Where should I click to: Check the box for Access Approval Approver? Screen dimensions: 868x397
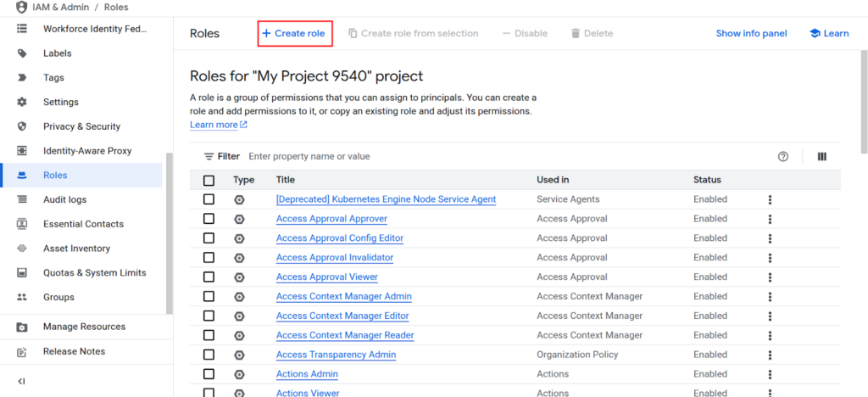(209, 219)
